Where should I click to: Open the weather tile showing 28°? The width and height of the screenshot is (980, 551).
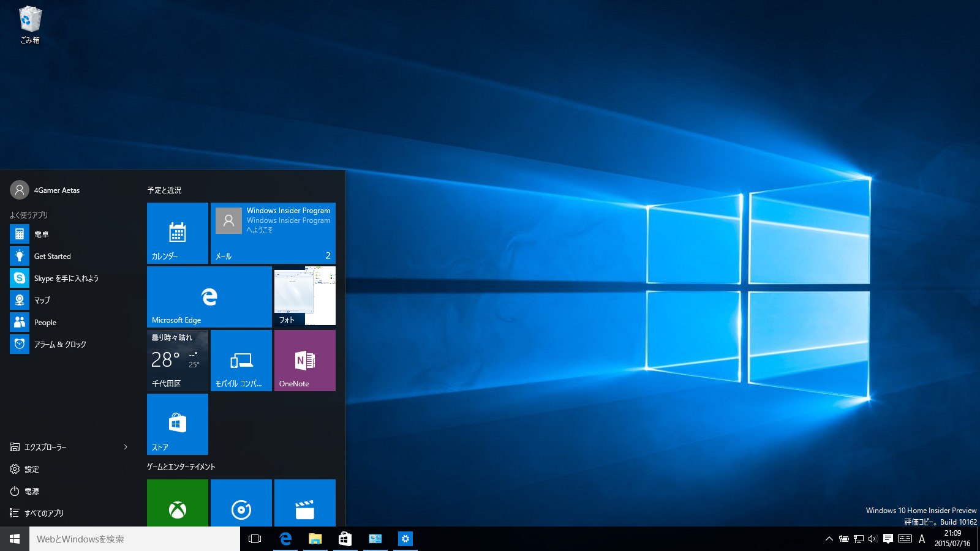point(178,361)
